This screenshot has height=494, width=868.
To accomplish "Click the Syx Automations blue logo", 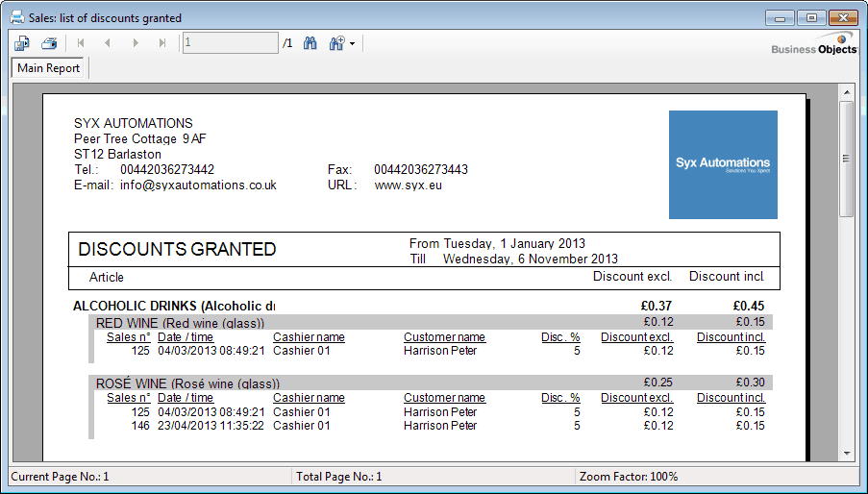I will [x=723, y=164].
